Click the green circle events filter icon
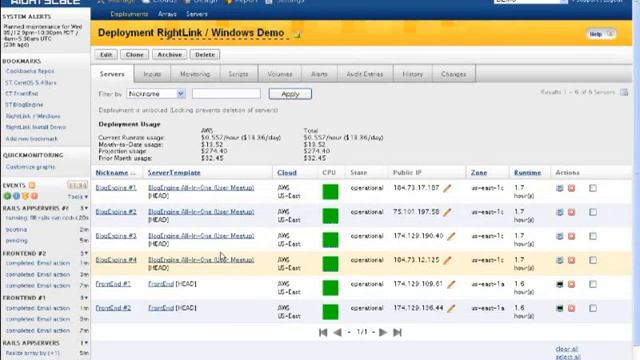 7,196
